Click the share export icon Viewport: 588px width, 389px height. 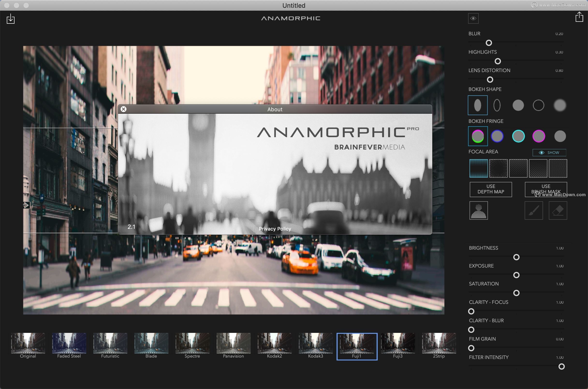(x=579, y=17)
